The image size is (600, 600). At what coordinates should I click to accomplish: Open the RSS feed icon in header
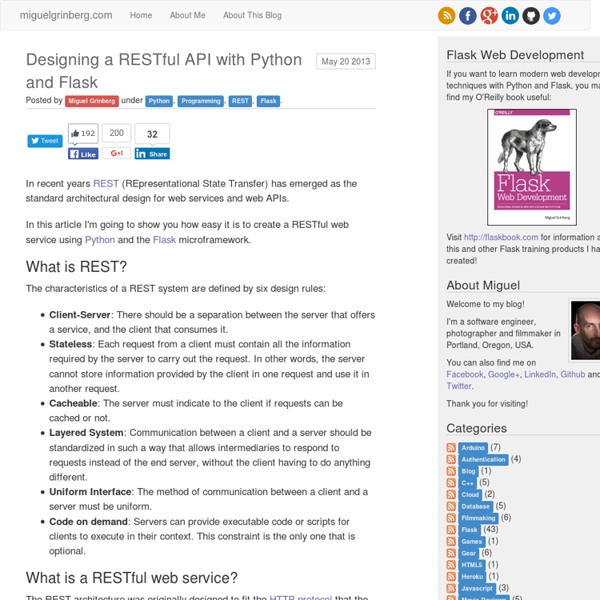pyautogui.click(x=446, y=16)
